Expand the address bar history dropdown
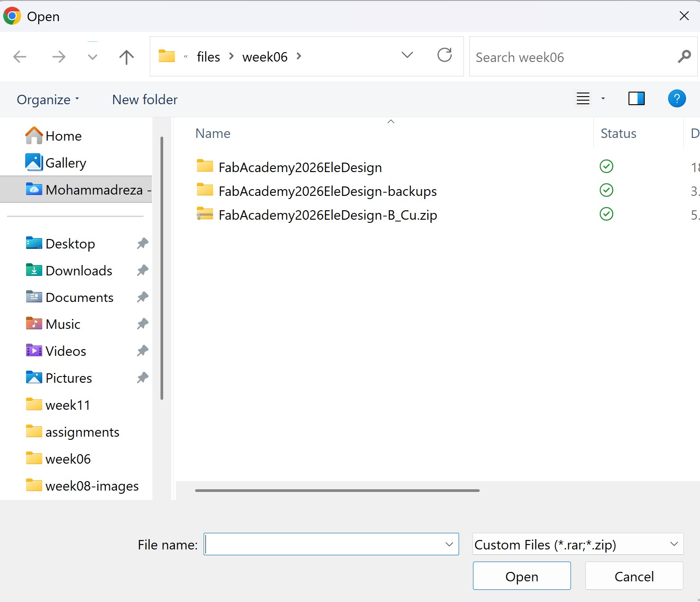 click(x=407, y=55)
